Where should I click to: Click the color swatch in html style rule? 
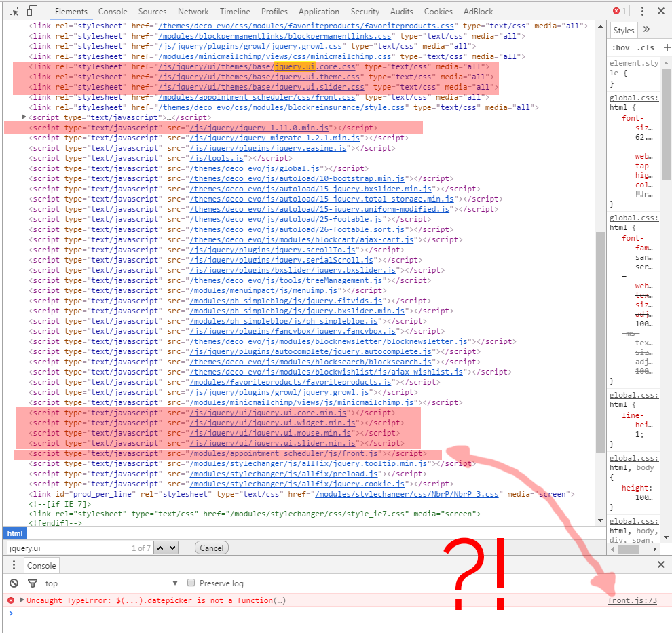(639, 194)
